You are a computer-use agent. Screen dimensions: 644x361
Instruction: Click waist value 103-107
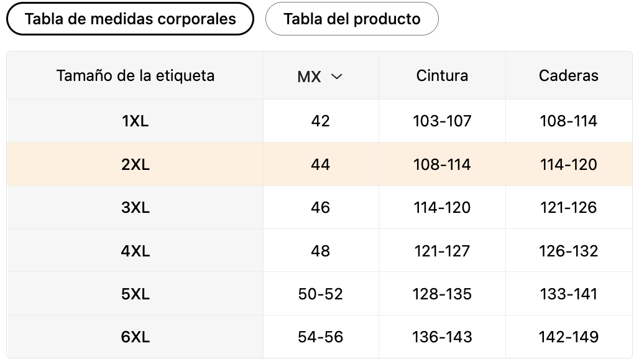(442, 121)
